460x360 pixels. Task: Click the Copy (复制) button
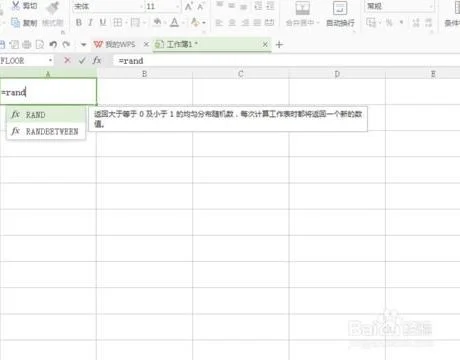pyautogui.click(x=24, y=23)
